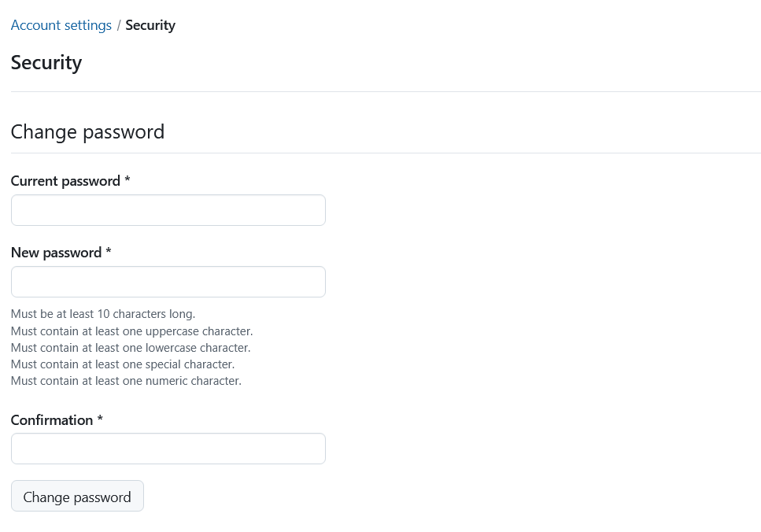761x532 pixels.
Task: Click the Current password label
Action: coord(65,181)
